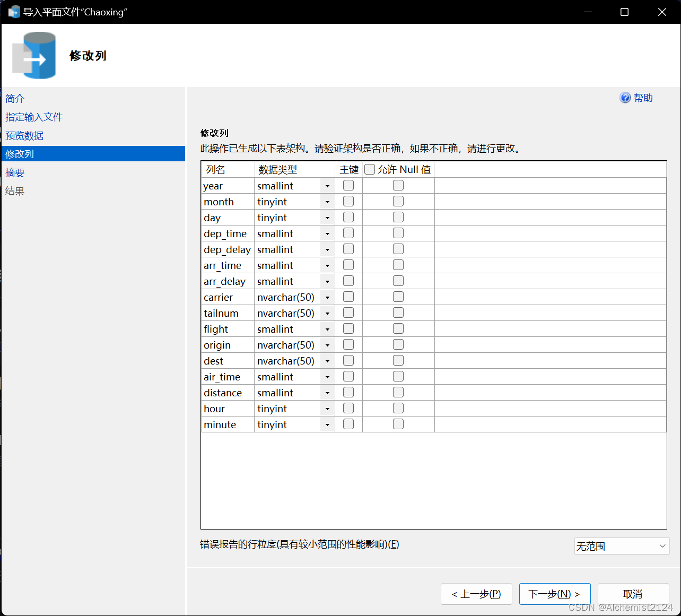Open the data type dropdown for air_time

point(327,377)
